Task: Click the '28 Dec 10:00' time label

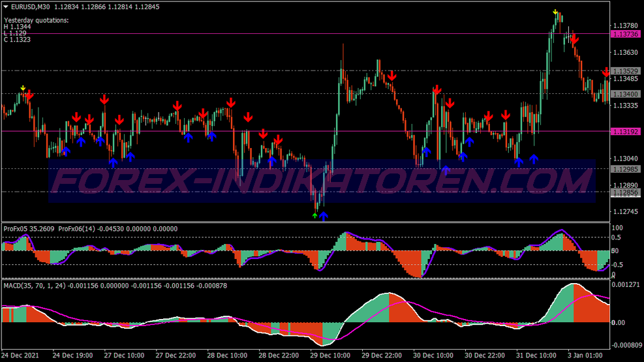Action: tap(227, 355)
